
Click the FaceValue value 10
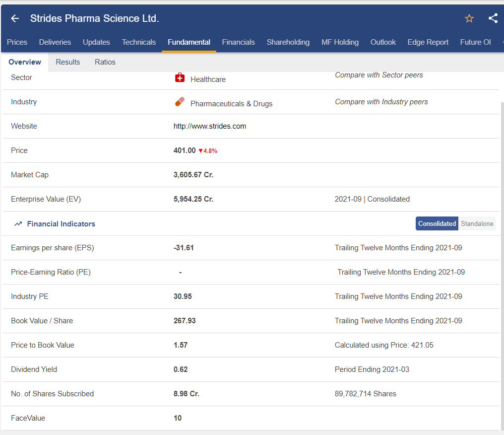point(178,418)
